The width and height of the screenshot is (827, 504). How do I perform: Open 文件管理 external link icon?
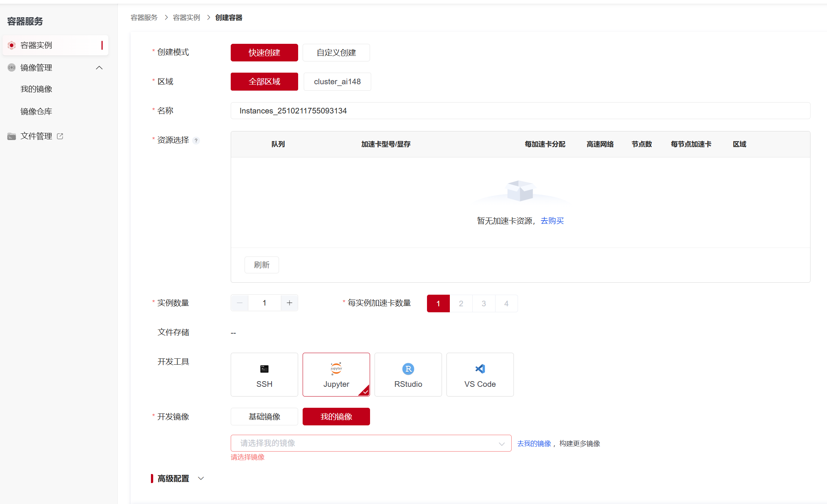[60, 136]
